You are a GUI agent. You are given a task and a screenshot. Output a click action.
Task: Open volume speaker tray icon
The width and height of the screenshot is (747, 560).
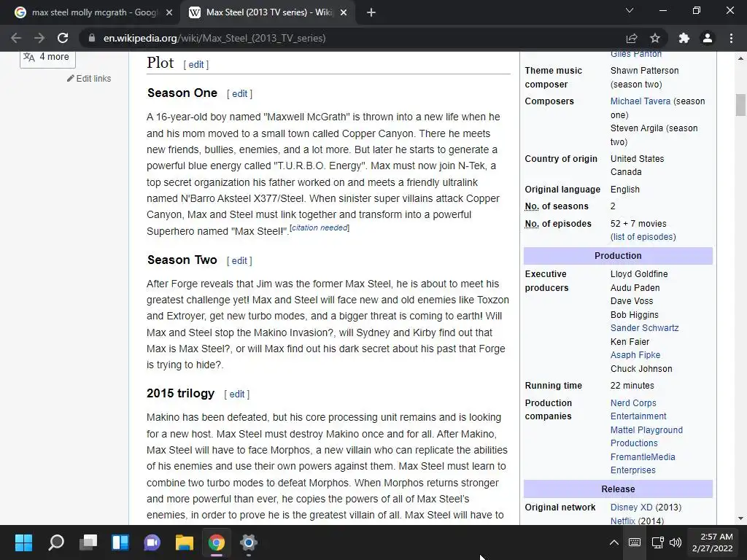[675, 542]
